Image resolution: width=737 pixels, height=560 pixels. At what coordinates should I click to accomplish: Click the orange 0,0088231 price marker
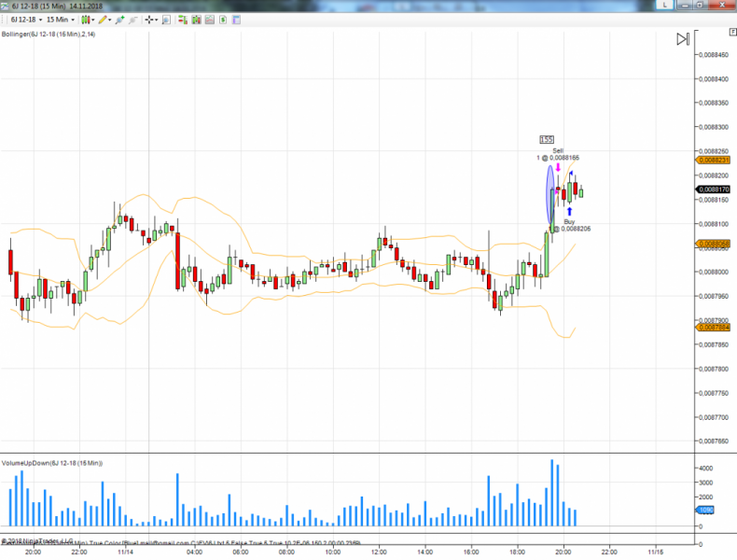coord(713,161)
